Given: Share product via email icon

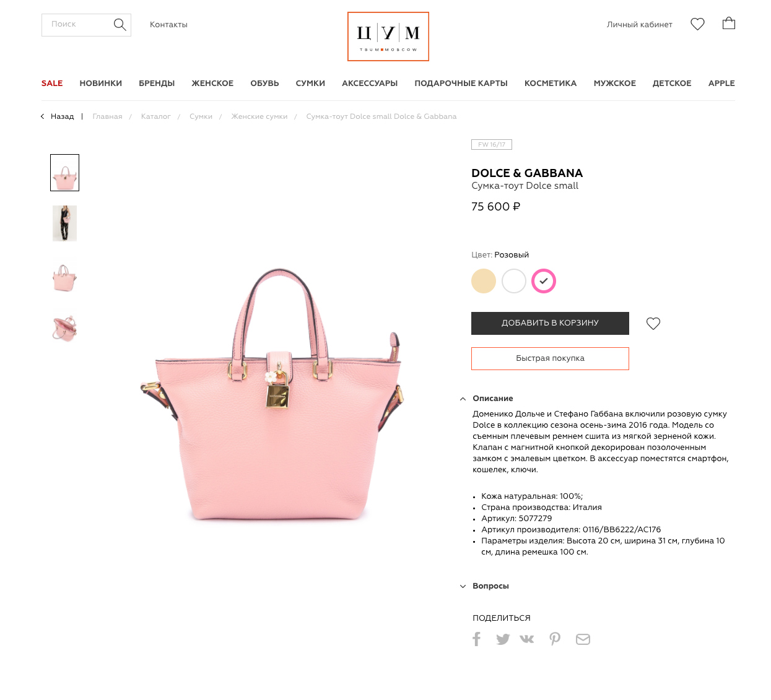Looking at the screenshot, I should tap(583, 639).
